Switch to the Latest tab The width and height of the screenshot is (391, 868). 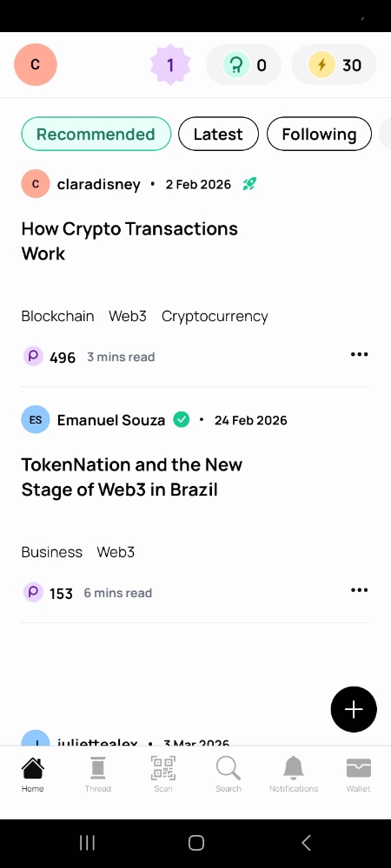tap(218, 134)
